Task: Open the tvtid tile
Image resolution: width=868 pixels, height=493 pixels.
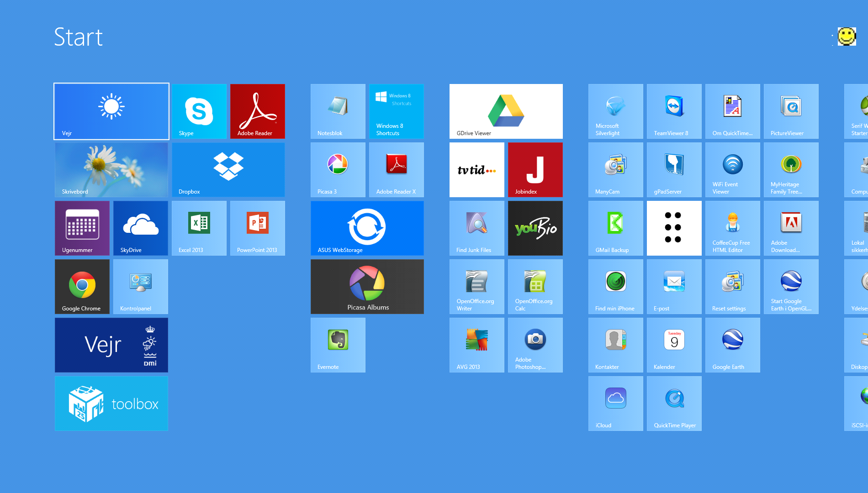Action: [477, 170]
